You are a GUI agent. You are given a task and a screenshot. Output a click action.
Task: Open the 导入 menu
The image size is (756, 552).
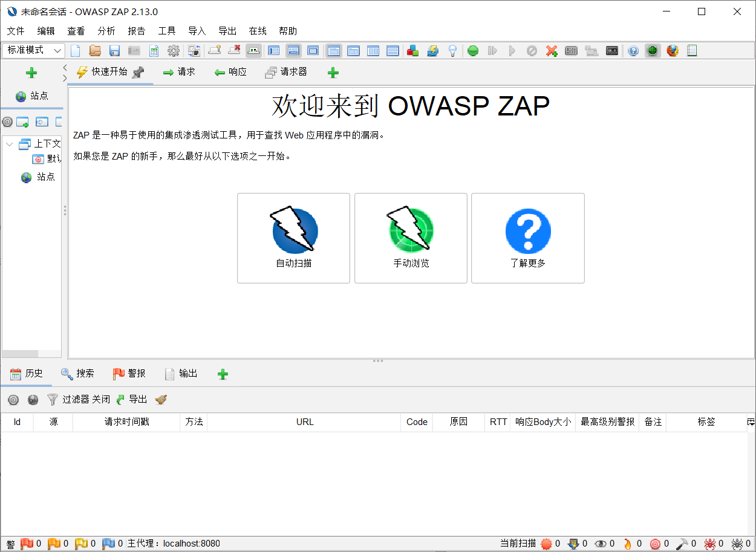click(x=197, y=31)
